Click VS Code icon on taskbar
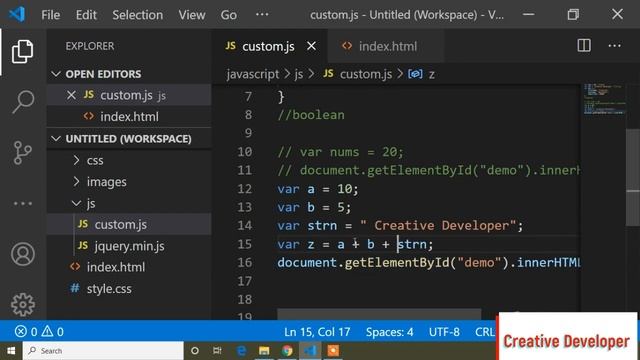 pos(310,351)
